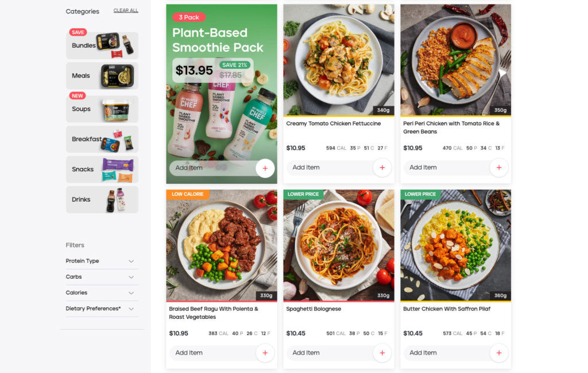Select the Meals category

102,76
